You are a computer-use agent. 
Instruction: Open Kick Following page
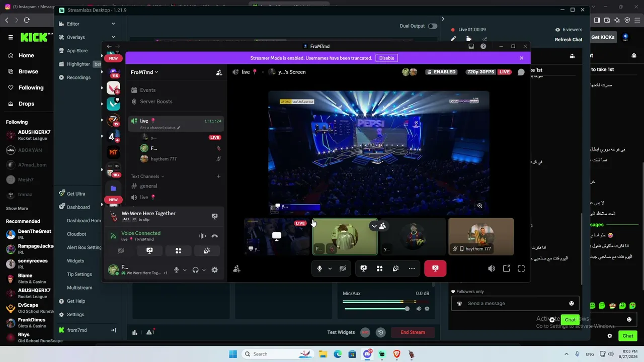[x=31, y=87]
